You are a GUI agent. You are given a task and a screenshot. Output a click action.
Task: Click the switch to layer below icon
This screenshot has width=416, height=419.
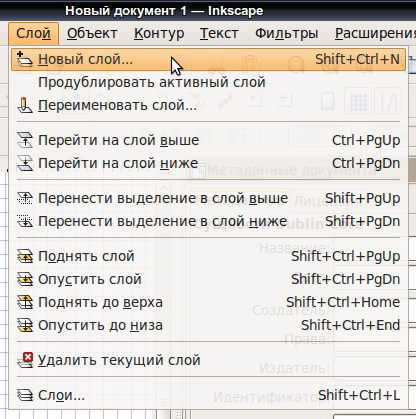tap(25, 163)
